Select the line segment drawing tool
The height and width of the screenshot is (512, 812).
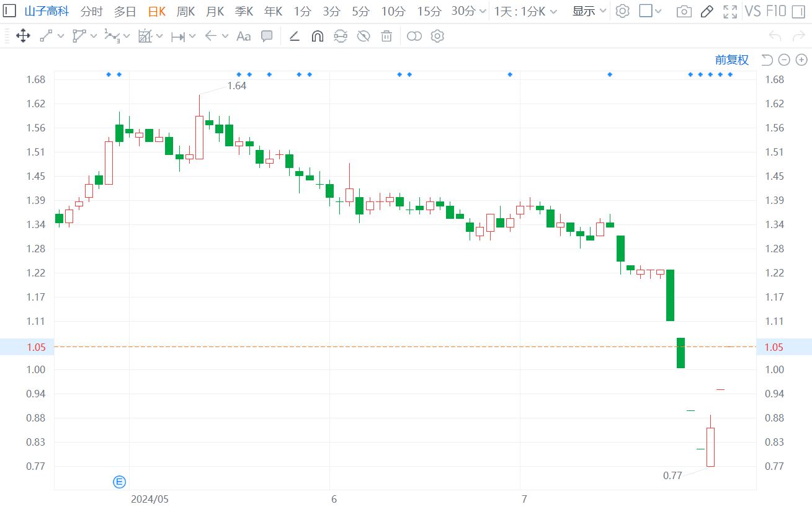pos(46,36)
